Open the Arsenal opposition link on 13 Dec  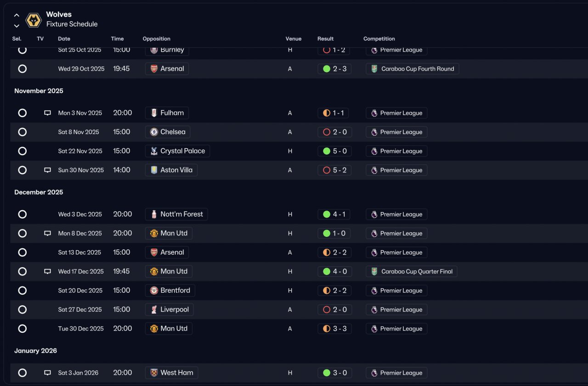point(167,252)
